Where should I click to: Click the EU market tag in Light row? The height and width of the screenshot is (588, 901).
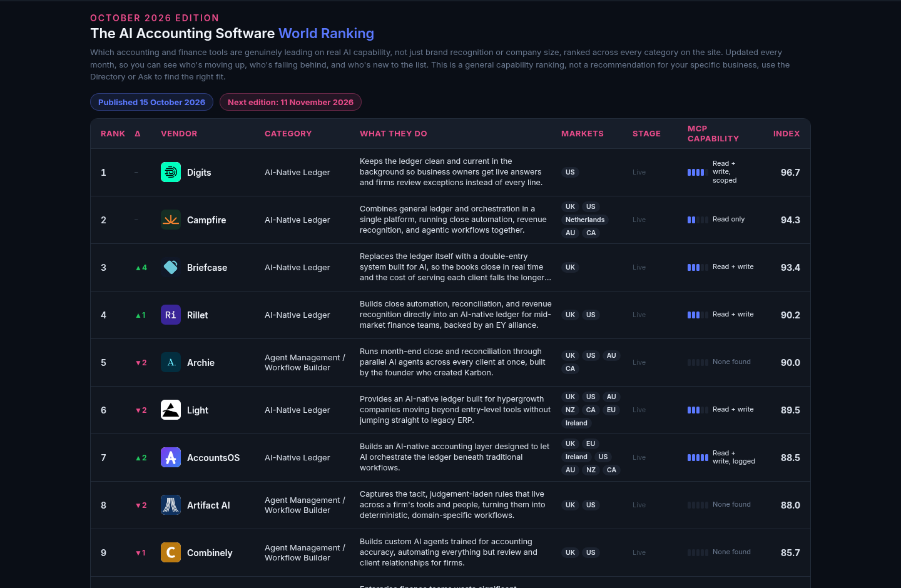(x=611, y=410)
